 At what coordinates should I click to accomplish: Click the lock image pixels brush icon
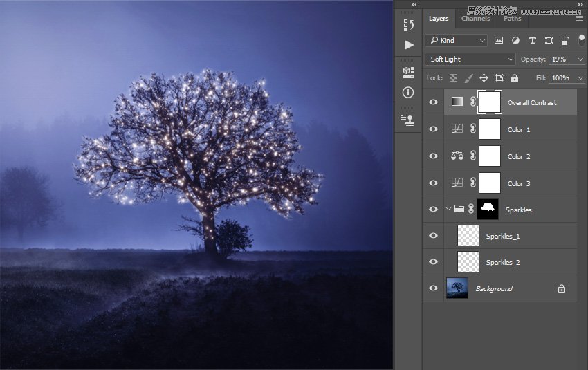click(x=468, y=78)
